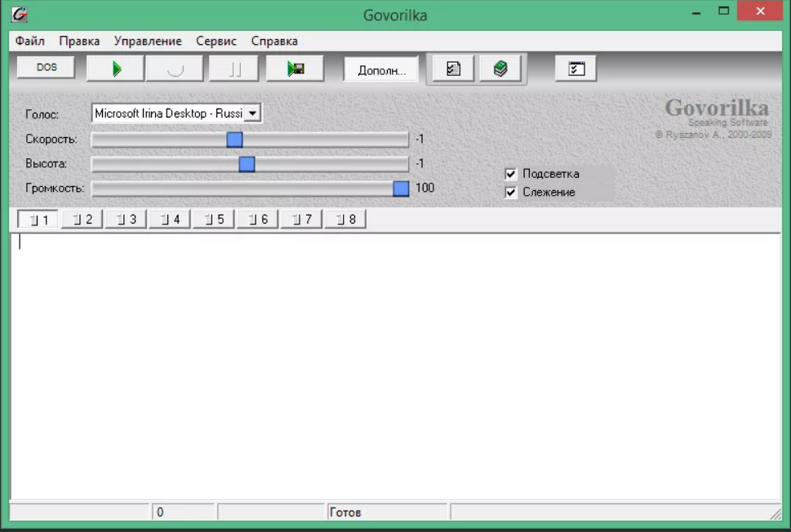Click the Govorilka app icon in title bar
Screen dimensions: 791x532
pyautogui.click(x=19, y=14)
